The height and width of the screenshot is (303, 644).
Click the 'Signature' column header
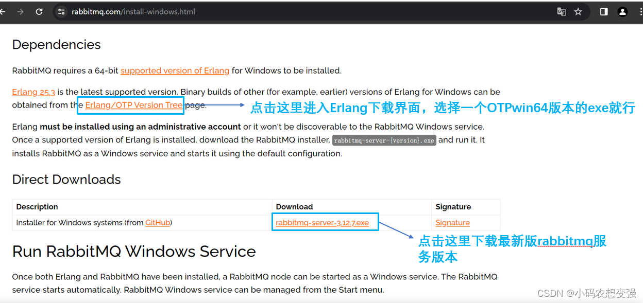click(x=453, y=207)
